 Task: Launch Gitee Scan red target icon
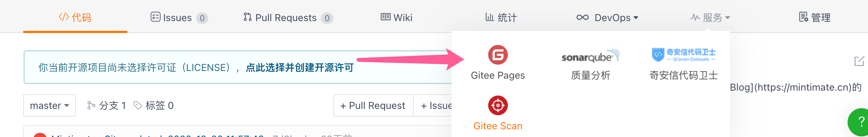pos(498,105)
